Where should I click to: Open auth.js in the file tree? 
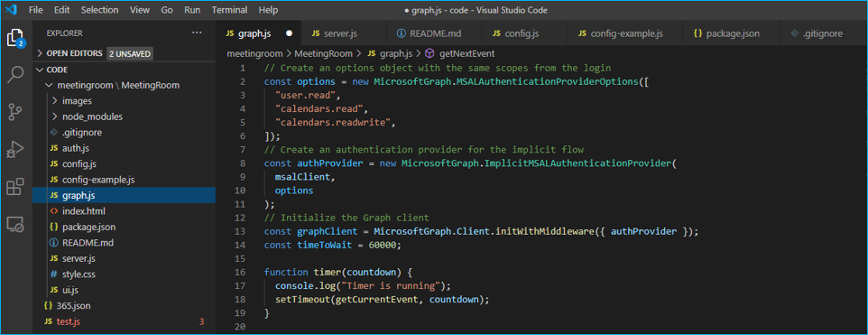point(124,148)
